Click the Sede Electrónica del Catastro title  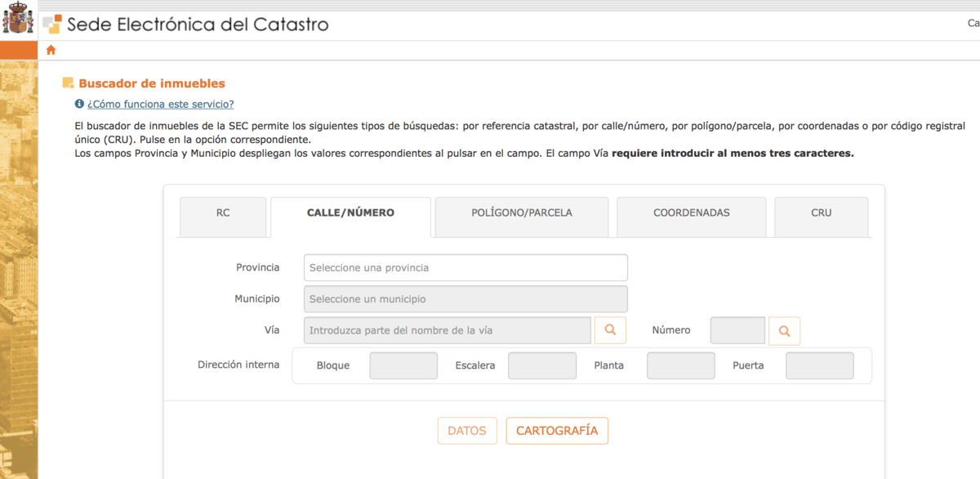(x=198, y=24)
